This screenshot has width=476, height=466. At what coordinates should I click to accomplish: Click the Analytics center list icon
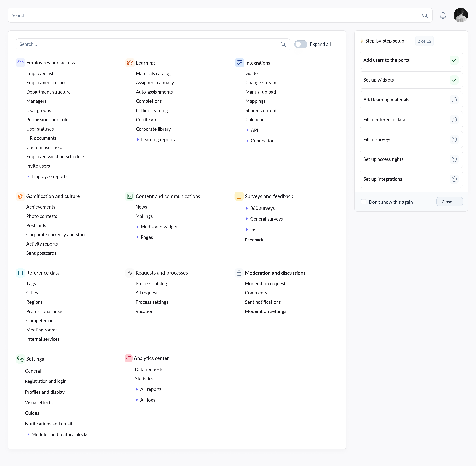coord(128,358)
